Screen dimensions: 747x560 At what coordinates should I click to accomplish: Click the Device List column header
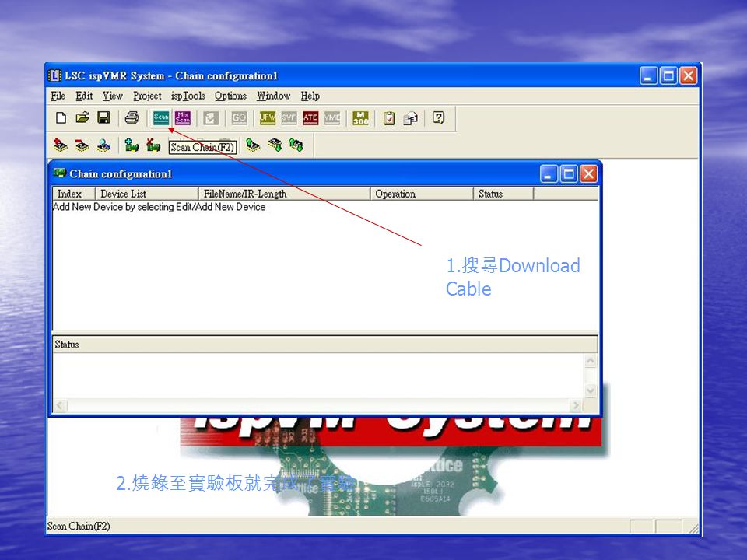[x=147, y=194]
